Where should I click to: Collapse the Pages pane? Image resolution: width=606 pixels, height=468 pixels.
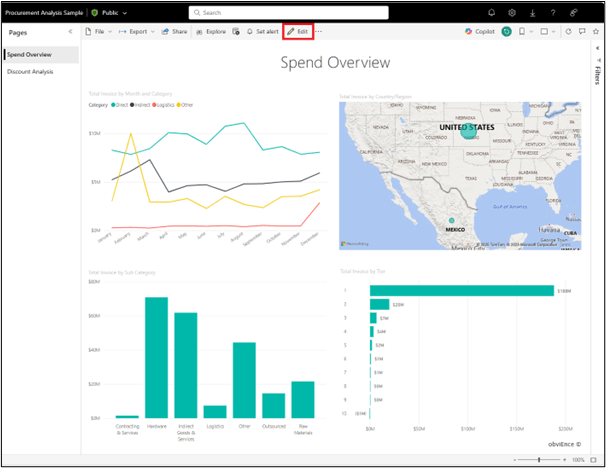[70, 32]
